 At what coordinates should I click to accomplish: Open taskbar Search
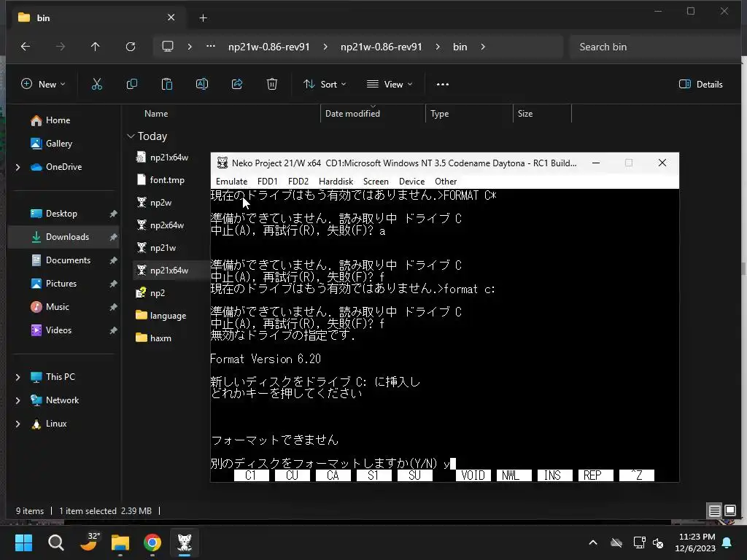[55, 542]
